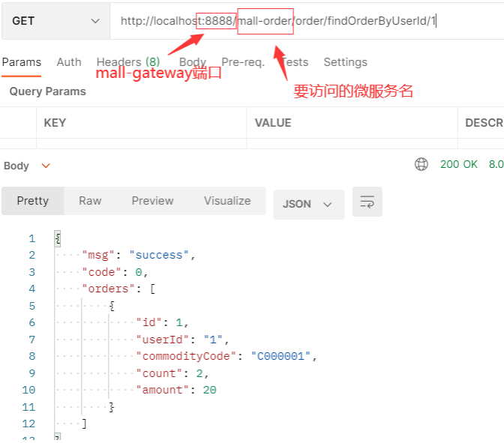Open the Headers (8) tab
The height and width of the screenshot is (443, 504).
(x=128, y=62)
